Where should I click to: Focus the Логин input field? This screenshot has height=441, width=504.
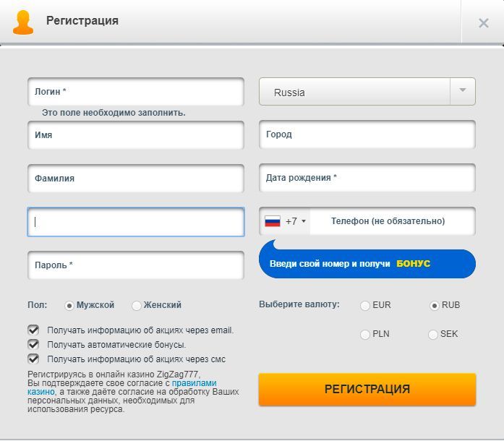136,91
